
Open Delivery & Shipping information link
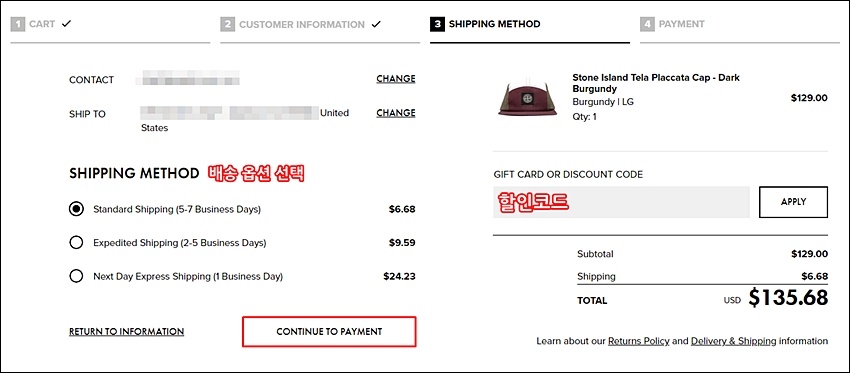click(x=733, y=342)
